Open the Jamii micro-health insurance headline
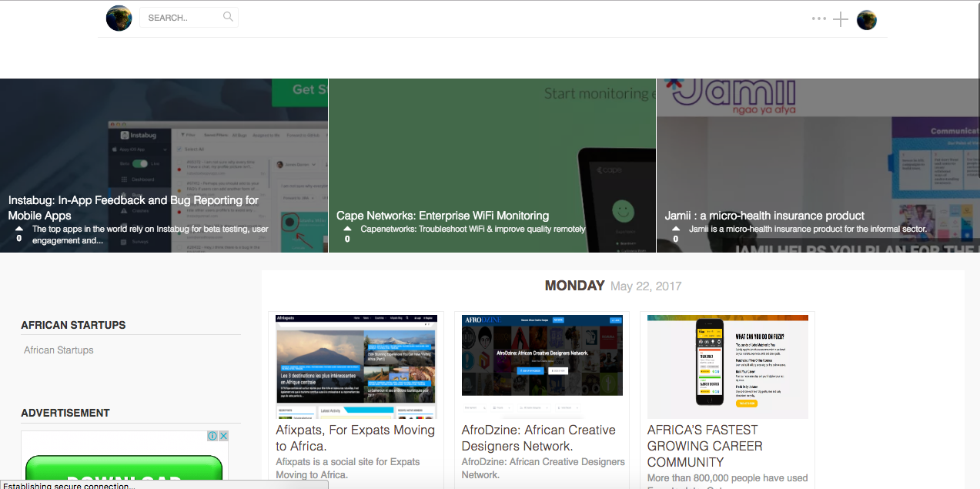Viewport: 980px width, 489px height. coord(764,216)
